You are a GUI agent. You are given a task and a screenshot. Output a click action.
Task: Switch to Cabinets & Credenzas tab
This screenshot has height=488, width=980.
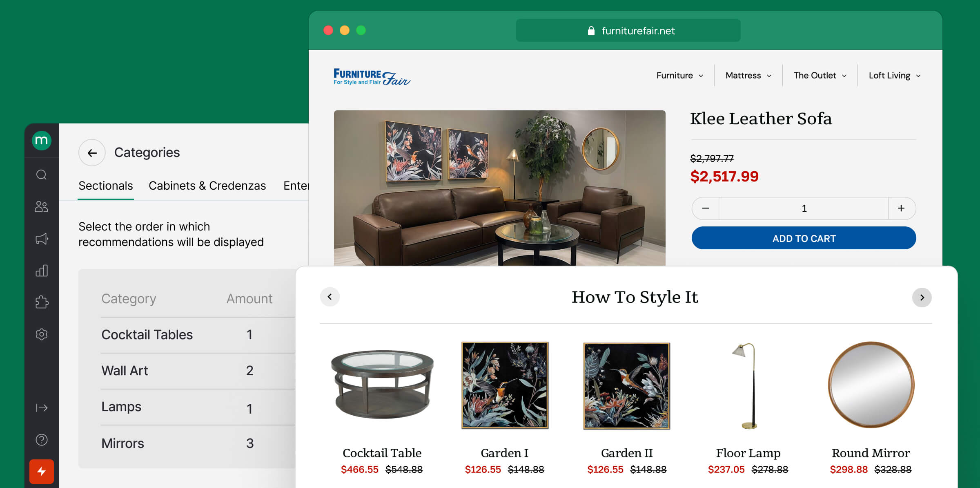coord(207,186)
